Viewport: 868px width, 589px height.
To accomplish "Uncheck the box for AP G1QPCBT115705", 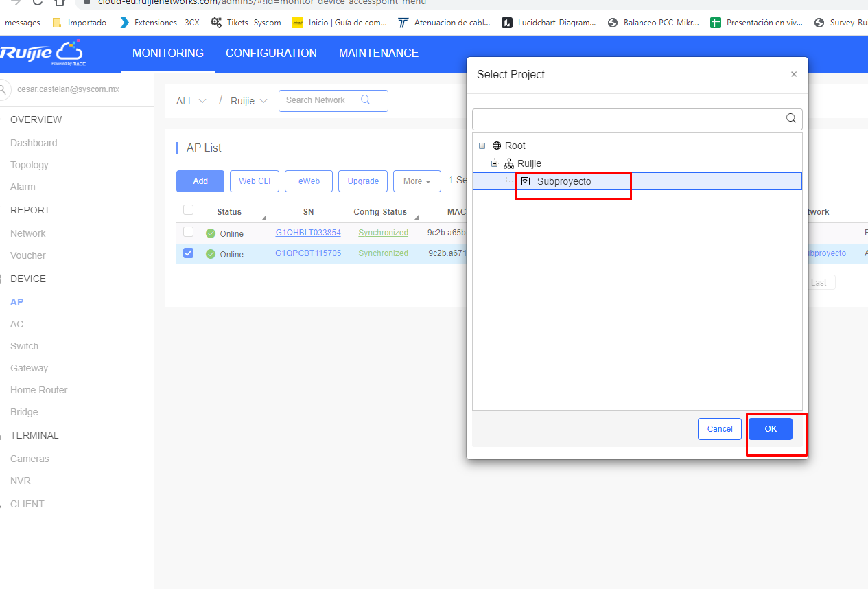I will point(188,253).
